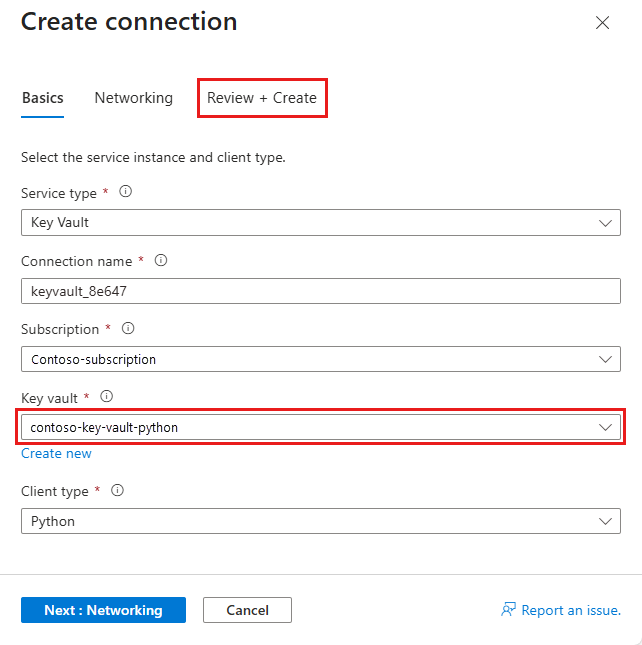The height and width of the screenshot is (645, 642).
Task: Click the Create connection heading text
Action: pos(129,21)
